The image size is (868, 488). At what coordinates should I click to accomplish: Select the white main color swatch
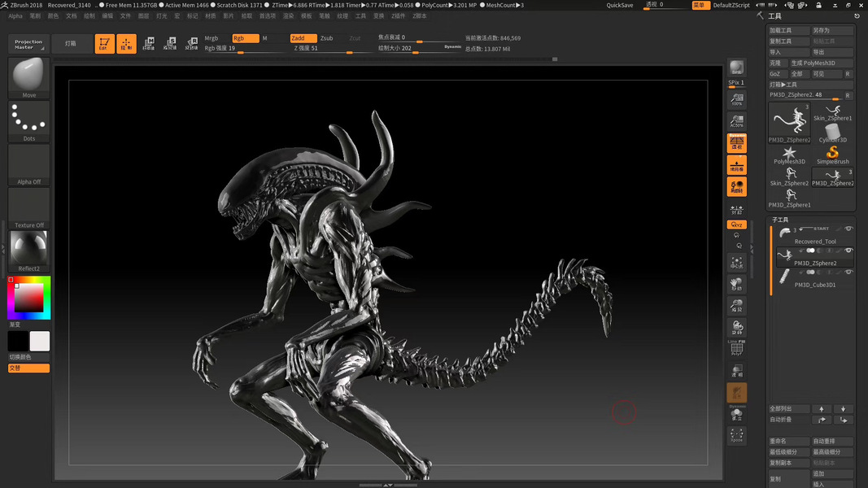click(x=39, y=342)
